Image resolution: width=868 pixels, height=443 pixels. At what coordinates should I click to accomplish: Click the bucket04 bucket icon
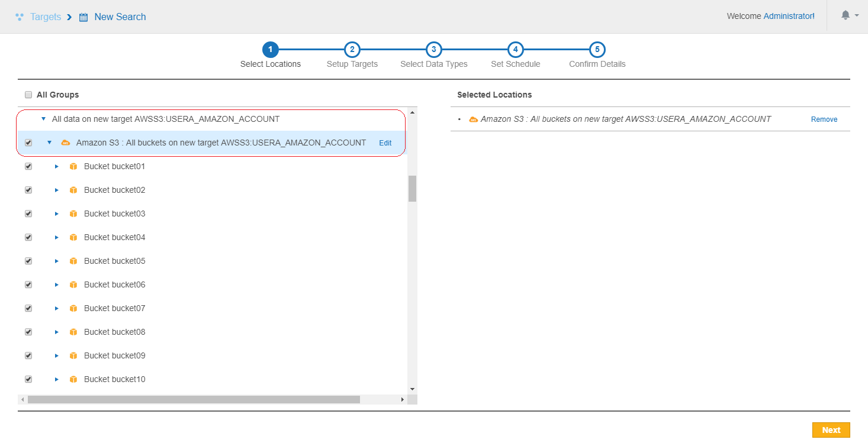73,237
